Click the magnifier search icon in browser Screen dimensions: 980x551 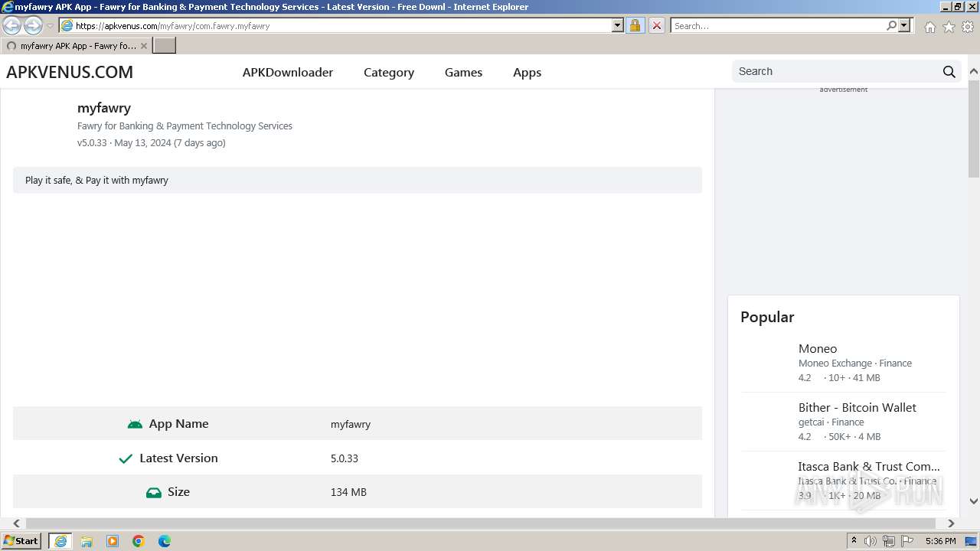(891, 25)
